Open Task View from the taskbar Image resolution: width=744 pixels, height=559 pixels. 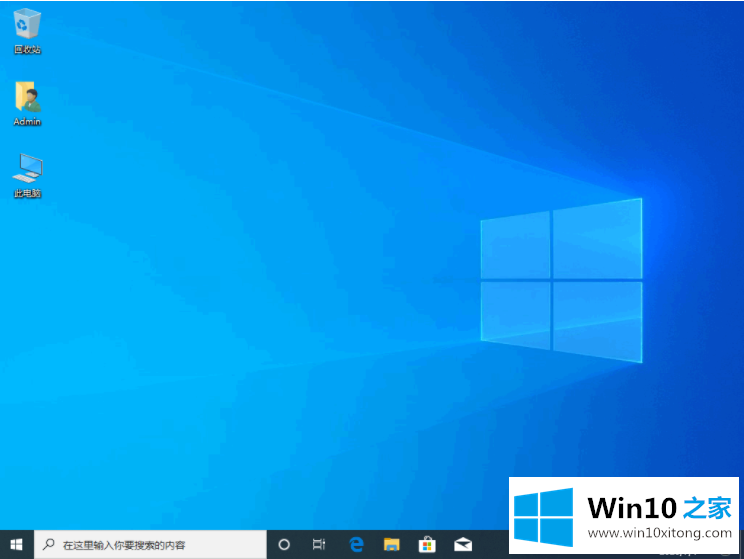tap(319, 544)
